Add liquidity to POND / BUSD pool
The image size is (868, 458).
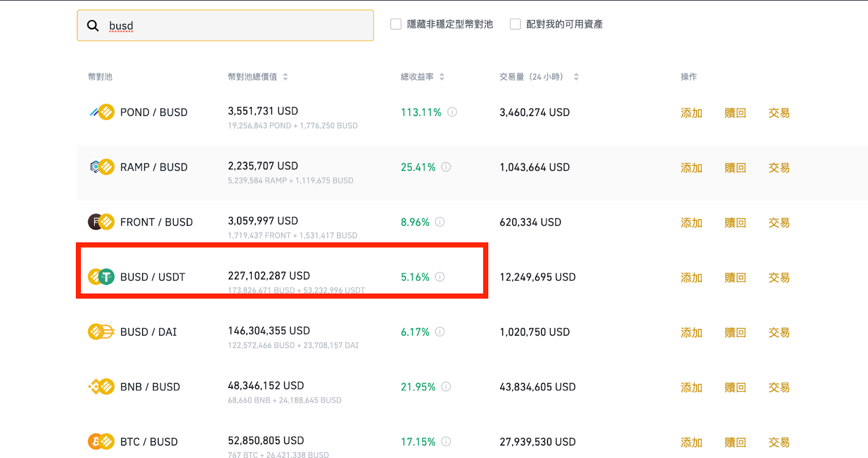(x=692, y=113)
